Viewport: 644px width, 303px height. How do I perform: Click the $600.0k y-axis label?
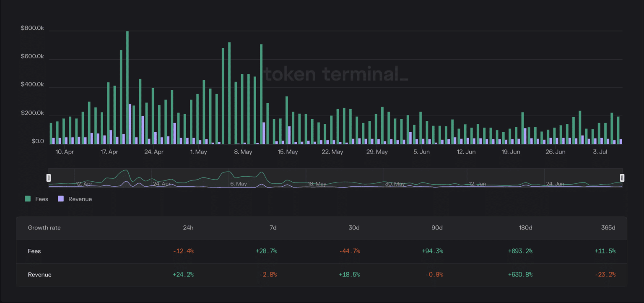[32, 57]
